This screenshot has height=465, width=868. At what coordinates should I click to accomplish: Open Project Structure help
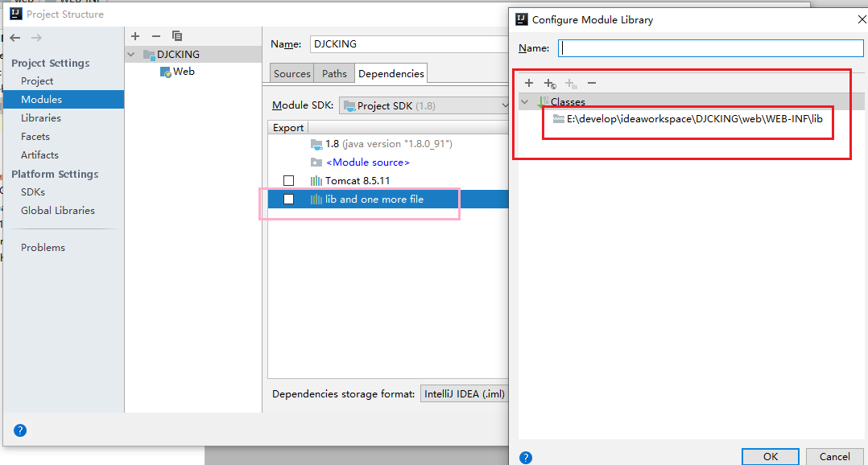click(20, 430)
